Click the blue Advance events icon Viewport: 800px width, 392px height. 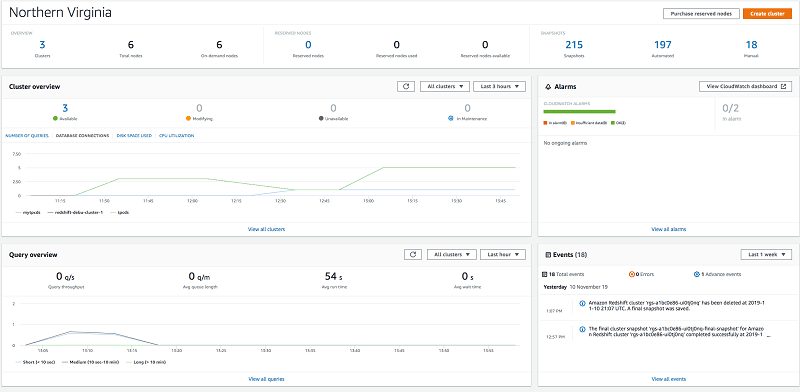697,274
